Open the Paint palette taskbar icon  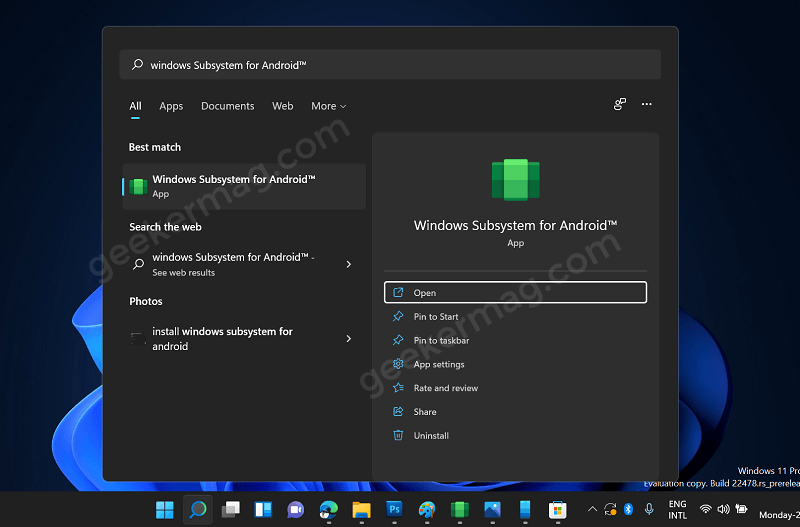point(427,509)
